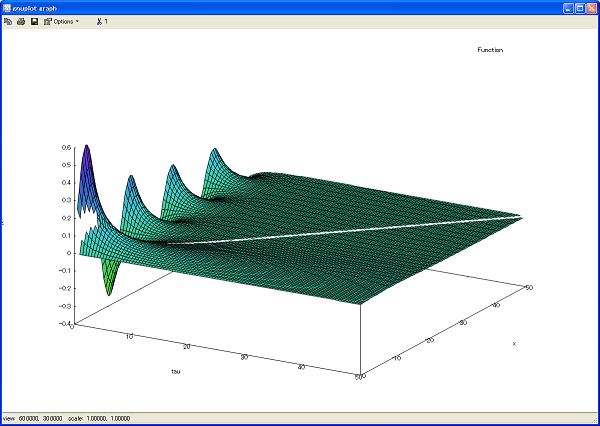Image resolution: width=600 pixels, height=426 pixels.
Task: Print the gnuplot graph
Action: pyautogui.click(x=21, y=22)
